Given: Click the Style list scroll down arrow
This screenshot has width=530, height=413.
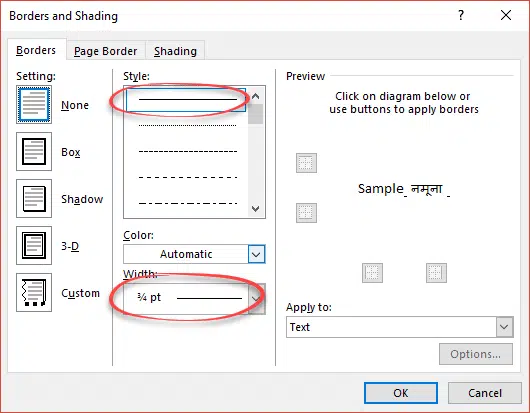Looking at the screenshot, I should click(256, 209).
